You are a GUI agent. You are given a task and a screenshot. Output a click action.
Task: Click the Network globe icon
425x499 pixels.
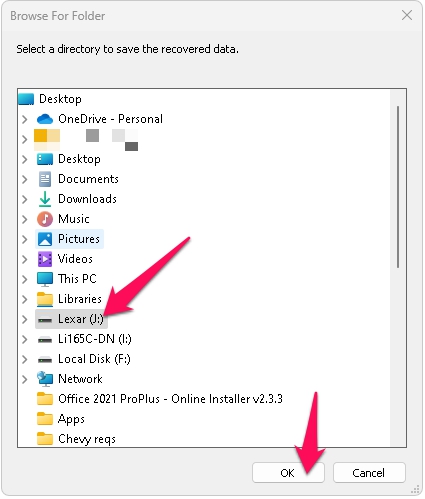(45, 379)
